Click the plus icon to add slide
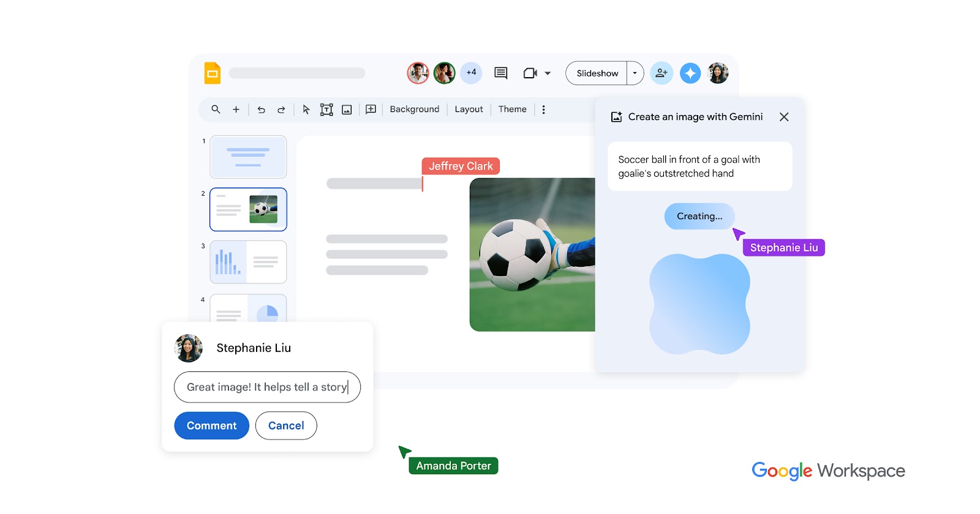The height and width of the screenshot is (514, 980). click(x=236, y=110)
